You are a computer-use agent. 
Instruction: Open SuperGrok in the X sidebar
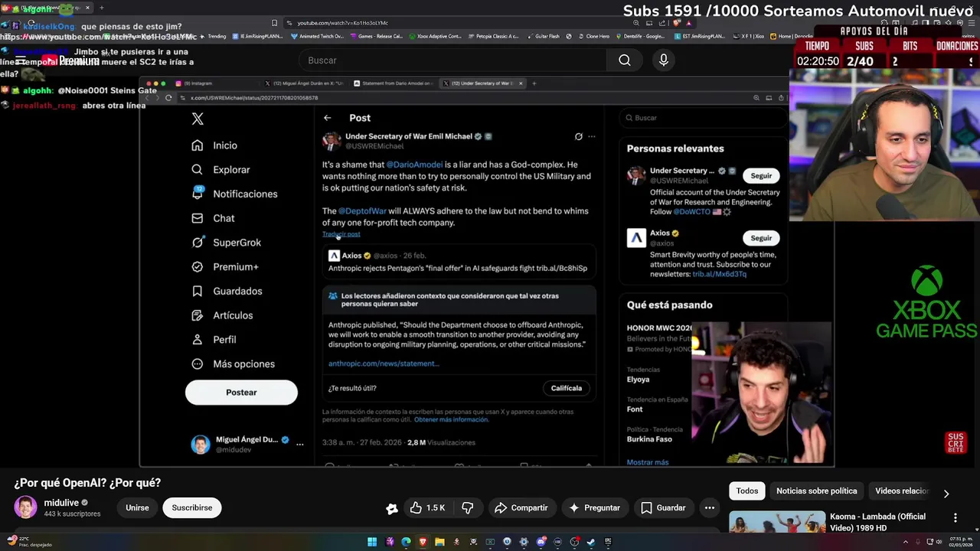click(x=227, y=243)
